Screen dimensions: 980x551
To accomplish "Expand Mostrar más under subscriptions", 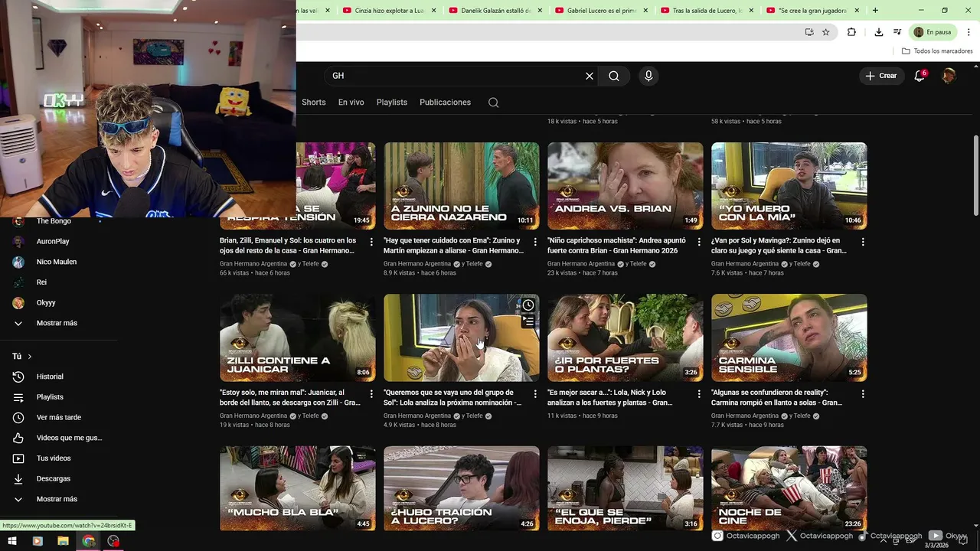I will click(58, 323).
